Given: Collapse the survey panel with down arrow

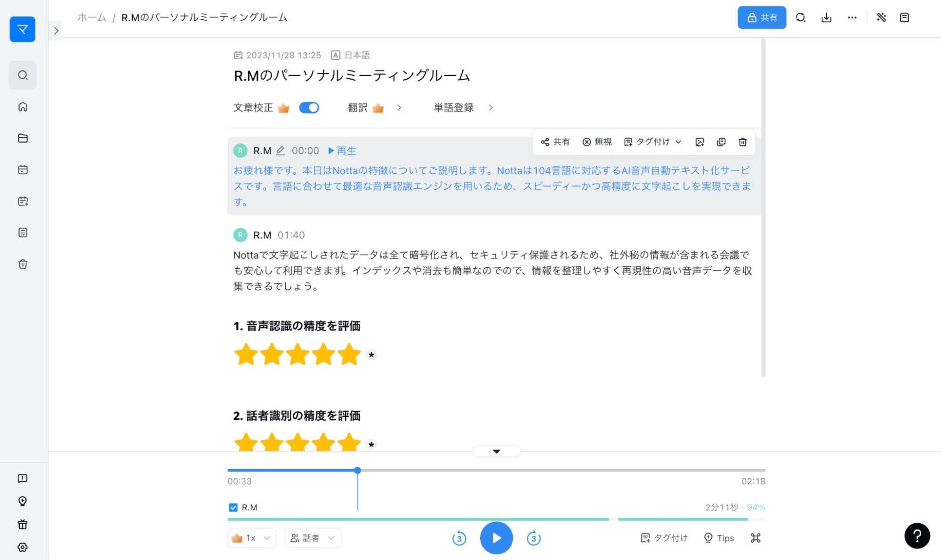Looking at the screenshot, I should pos(496,451).
